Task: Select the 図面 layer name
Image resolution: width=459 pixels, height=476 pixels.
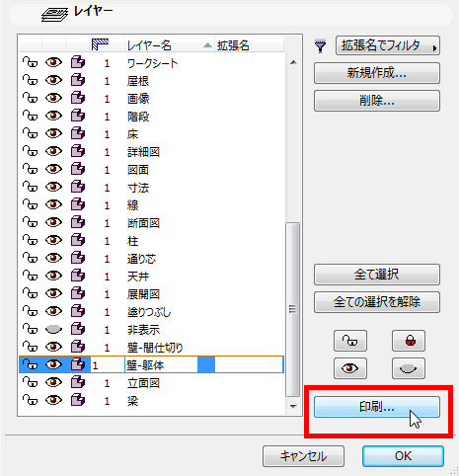Action: [138, 170]
